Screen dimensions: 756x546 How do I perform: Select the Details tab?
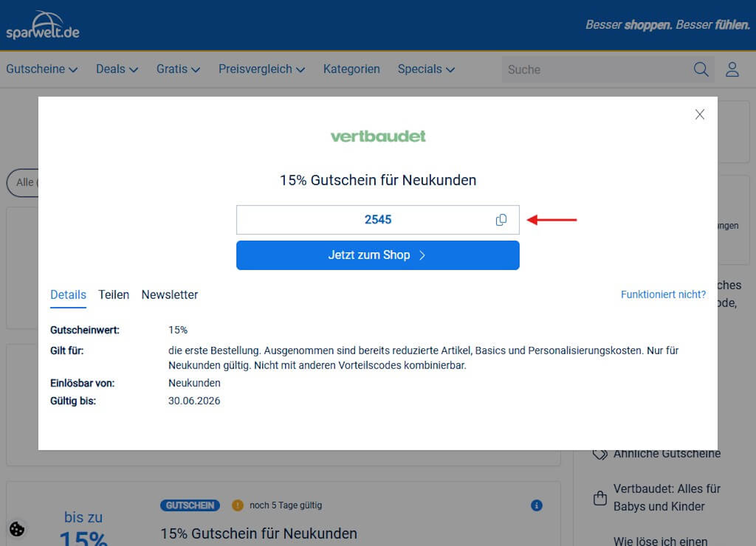[x=68, y=295]
